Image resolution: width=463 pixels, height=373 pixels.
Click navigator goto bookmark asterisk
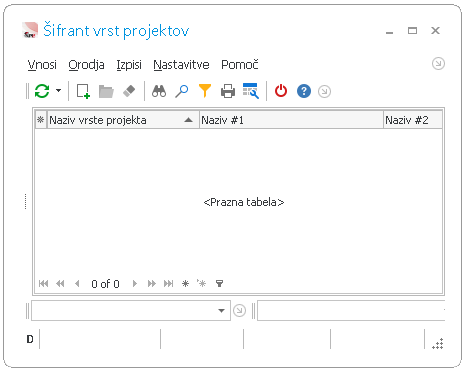202,283
